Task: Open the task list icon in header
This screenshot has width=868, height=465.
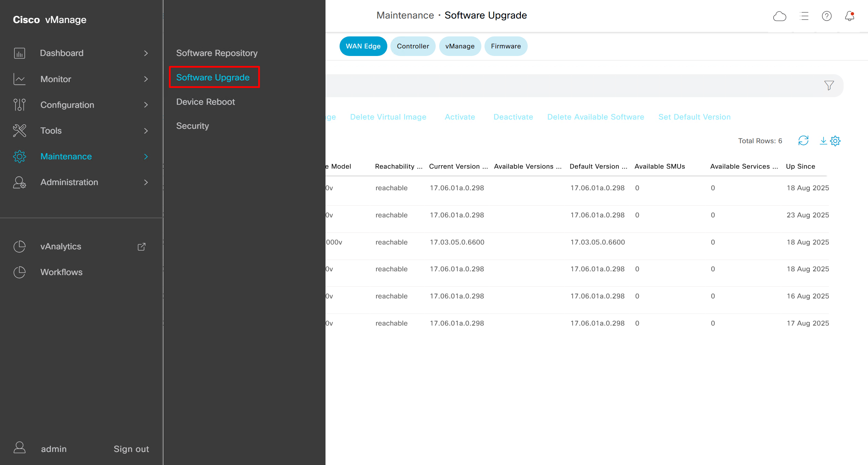Action: [804, 16]
